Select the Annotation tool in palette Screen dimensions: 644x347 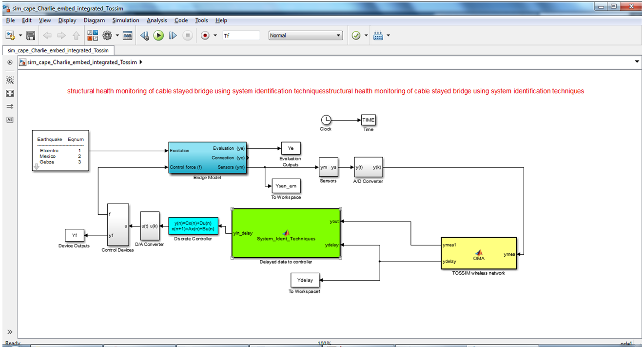click(10, 120)
